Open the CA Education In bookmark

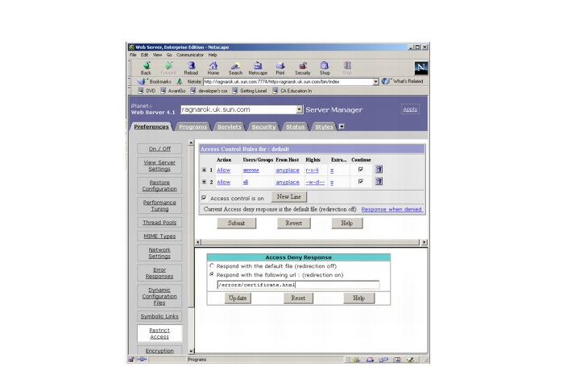[x=292, y=91]
